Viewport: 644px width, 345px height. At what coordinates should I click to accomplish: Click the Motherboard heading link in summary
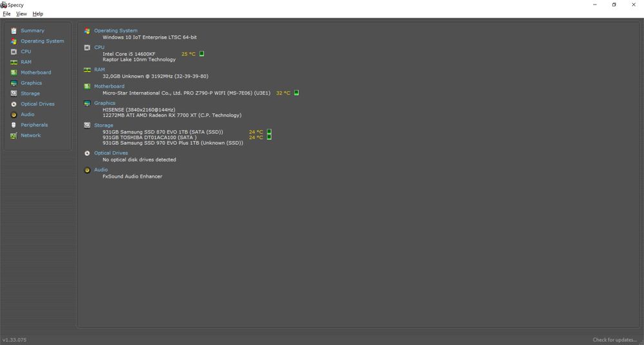(109, 86)
